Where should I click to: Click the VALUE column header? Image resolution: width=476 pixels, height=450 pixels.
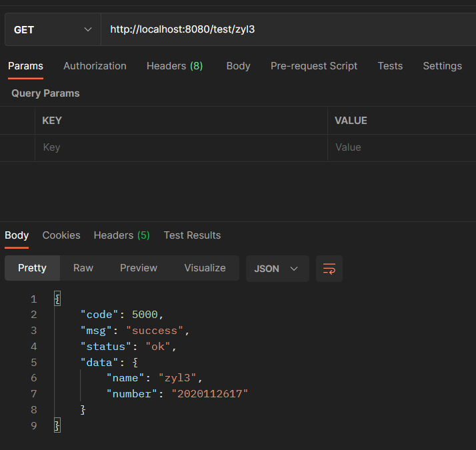click(351, 121)
